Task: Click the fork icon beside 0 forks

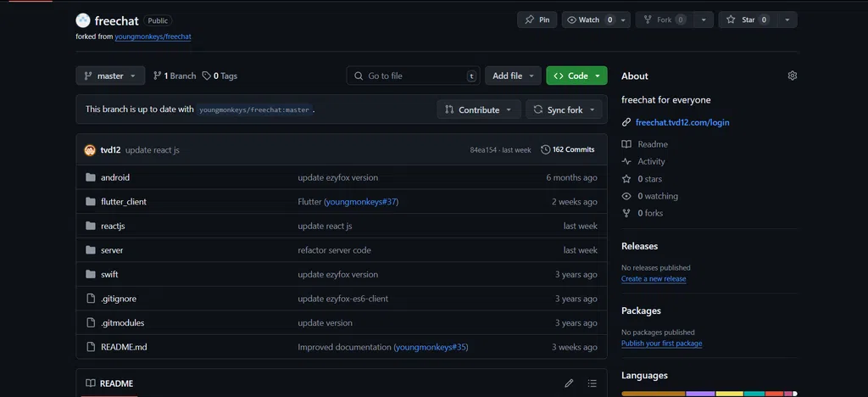Action: tap(626, 213)
